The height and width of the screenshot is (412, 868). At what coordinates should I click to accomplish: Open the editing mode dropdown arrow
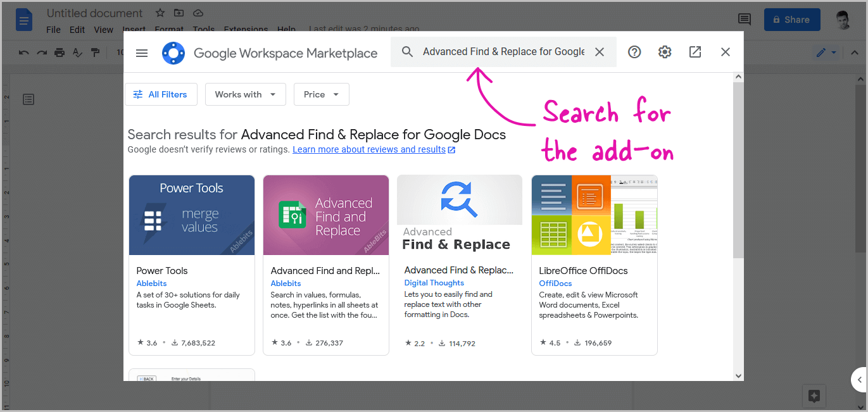point(834,53)
